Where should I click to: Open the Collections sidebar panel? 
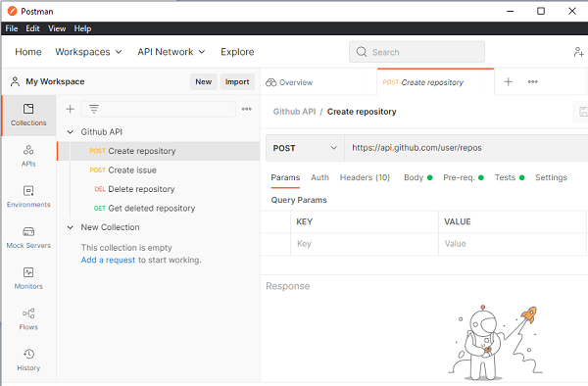(x=28, y=115)
